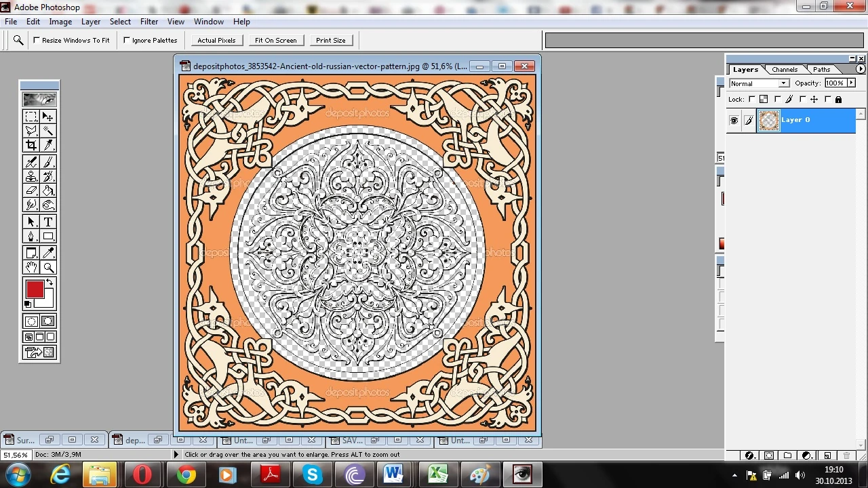This screenshot has height=488, width=868.
Task: Click the Print Size button
Action: click(331, 40)
